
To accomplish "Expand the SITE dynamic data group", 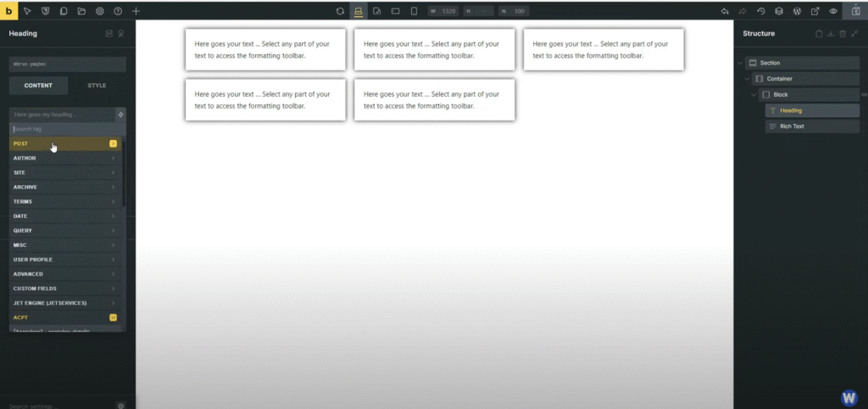I will (65, 172).
